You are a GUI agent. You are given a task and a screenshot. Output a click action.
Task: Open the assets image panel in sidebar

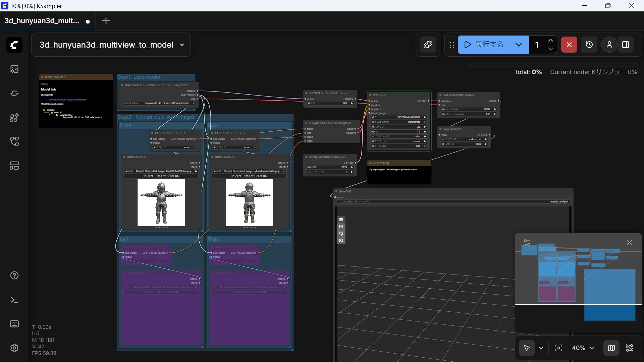click(14, 69)
